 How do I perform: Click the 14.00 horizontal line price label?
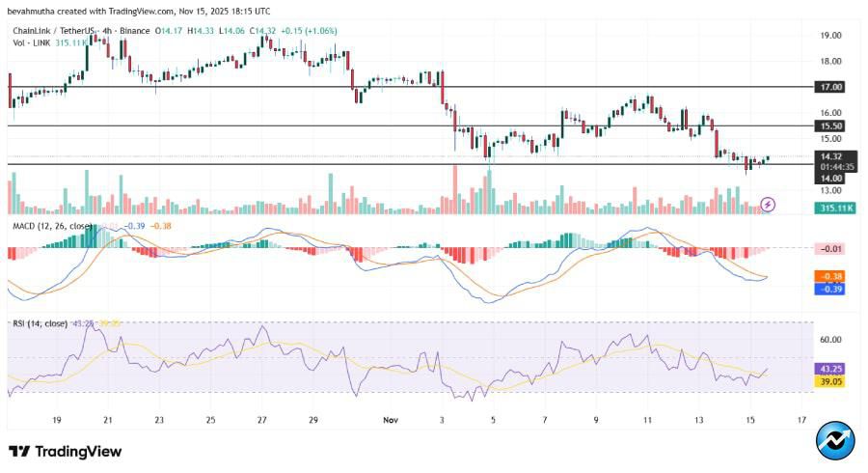[830, 178]
